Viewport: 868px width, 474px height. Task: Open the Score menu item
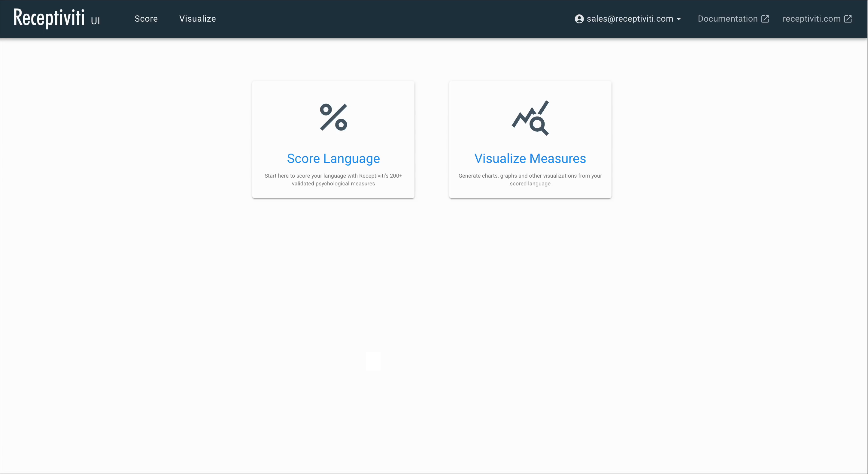pos(146,19)
